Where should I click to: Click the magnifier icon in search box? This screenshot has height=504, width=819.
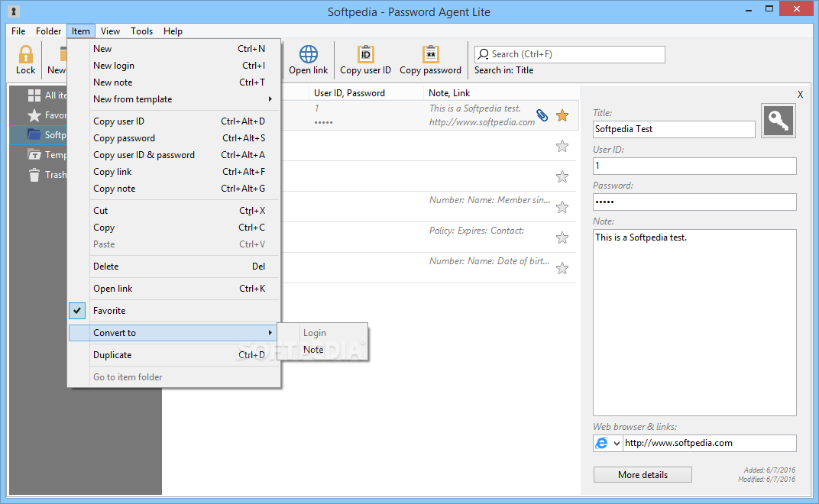coord(484,53)
